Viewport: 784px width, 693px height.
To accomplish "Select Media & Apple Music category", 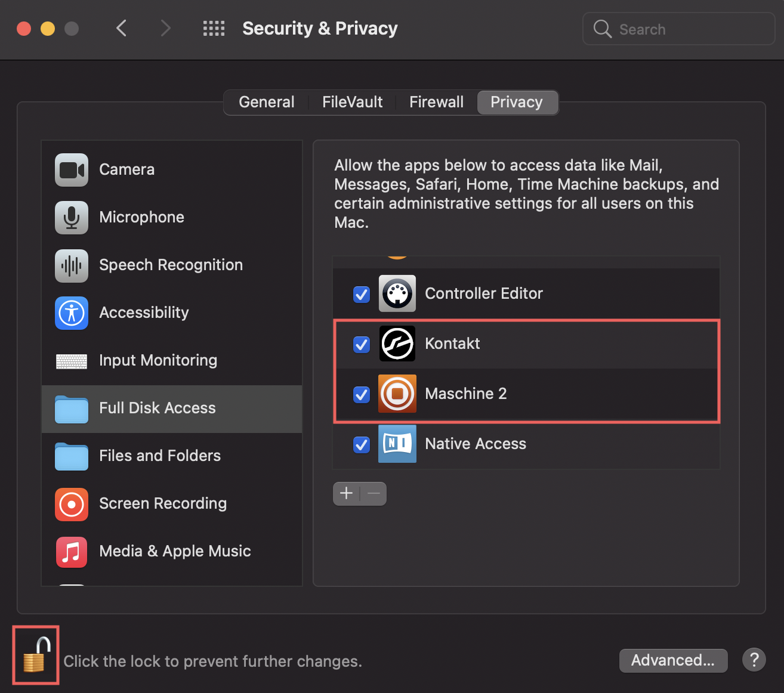I will tap(174, 552).
